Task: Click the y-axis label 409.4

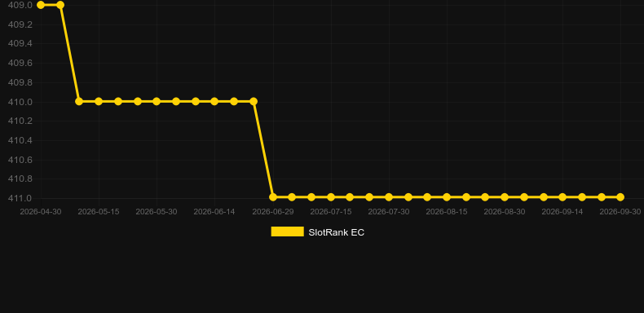Action: tap(20, 43)
